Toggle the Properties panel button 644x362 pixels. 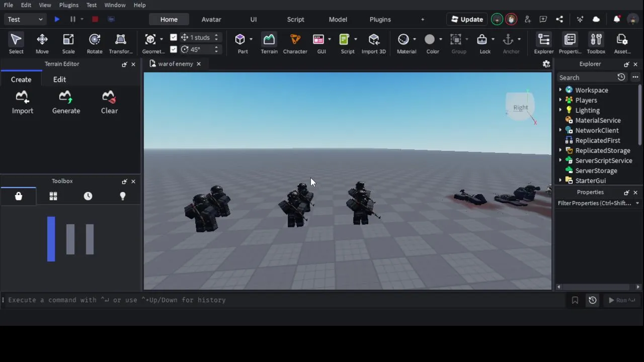pos(570,43)
